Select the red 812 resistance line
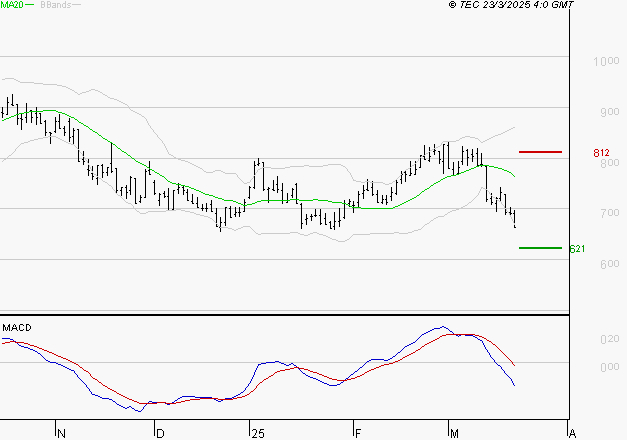Screen dimensions: 627x440 click(x=540, y=152)
